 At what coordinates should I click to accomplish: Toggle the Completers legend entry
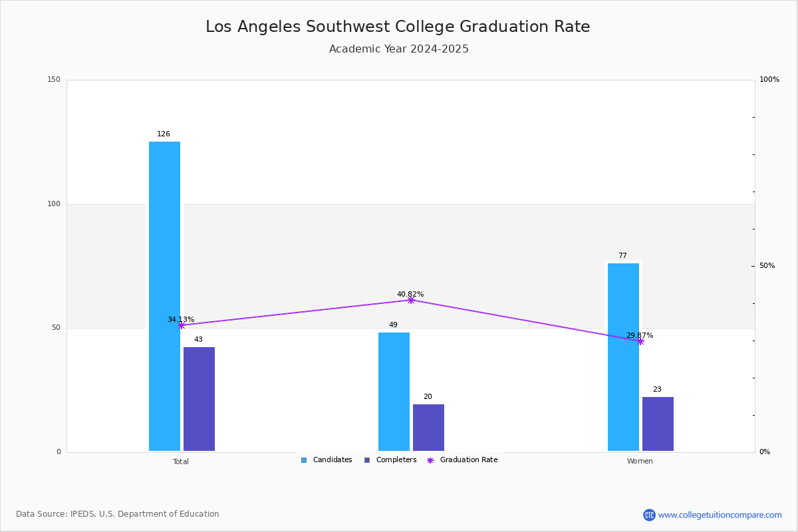click(x=396, y=460)
